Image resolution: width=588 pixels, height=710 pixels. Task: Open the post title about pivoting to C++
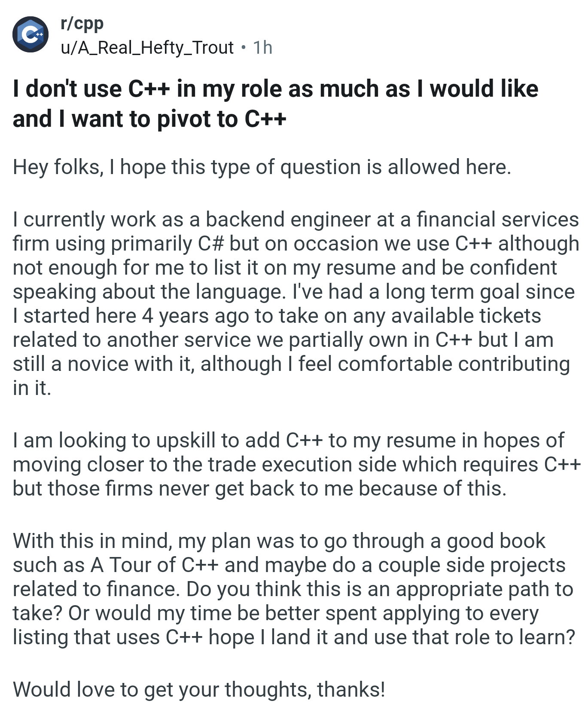(x=275, y=104)
